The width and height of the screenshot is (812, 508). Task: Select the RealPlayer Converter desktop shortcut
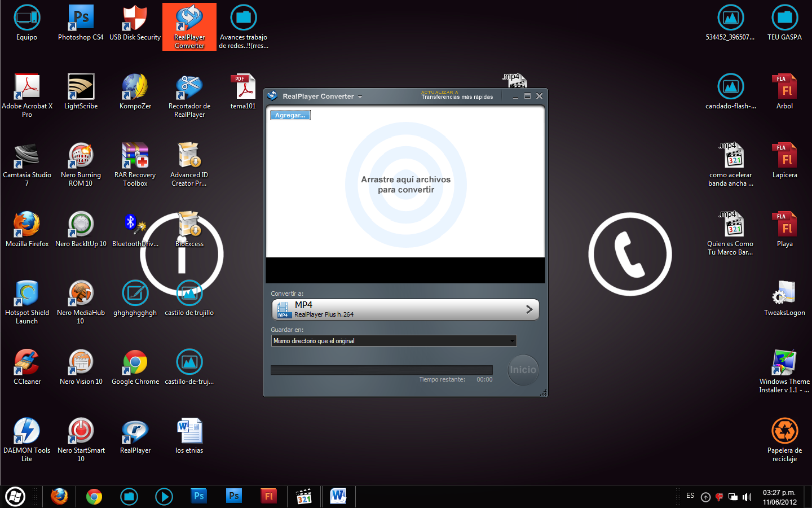pyautogui.click(x=189, y=27)
